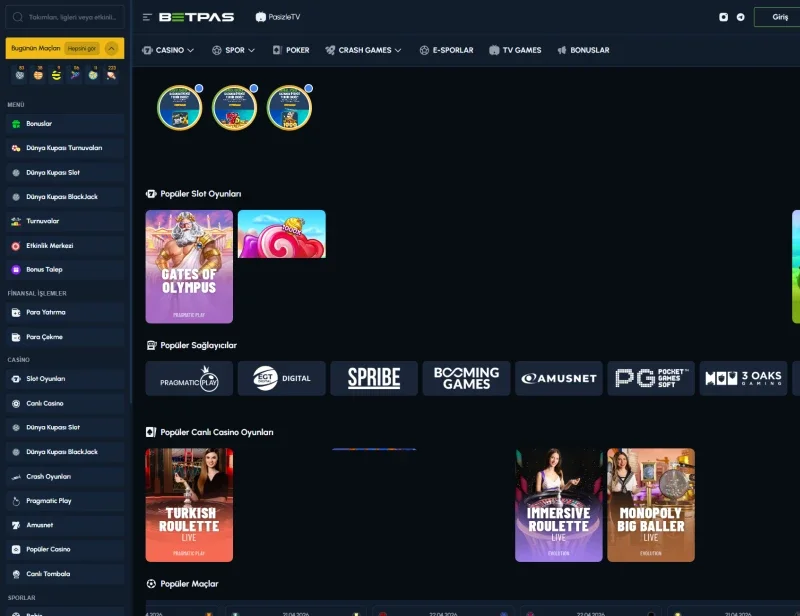Open the Gates of Olympus slot thumbnail
The height and width of the screenshot is (616, 800).
click(189, 266)
